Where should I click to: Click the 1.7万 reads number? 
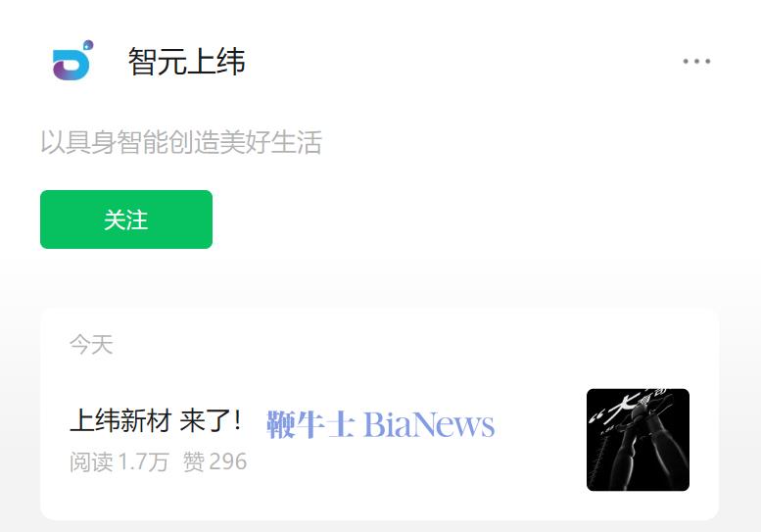point(144,461)
